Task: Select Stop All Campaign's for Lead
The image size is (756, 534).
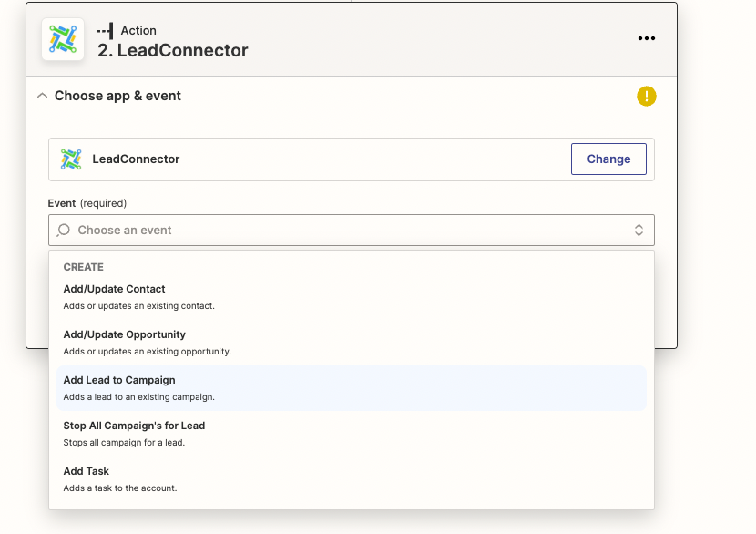Action: (x=351, y=434)
